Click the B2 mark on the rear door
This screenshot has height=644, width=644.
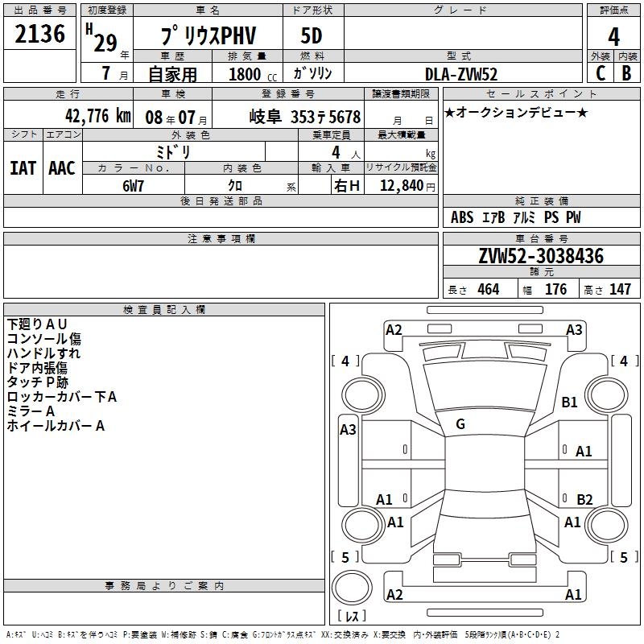point(584,499)
